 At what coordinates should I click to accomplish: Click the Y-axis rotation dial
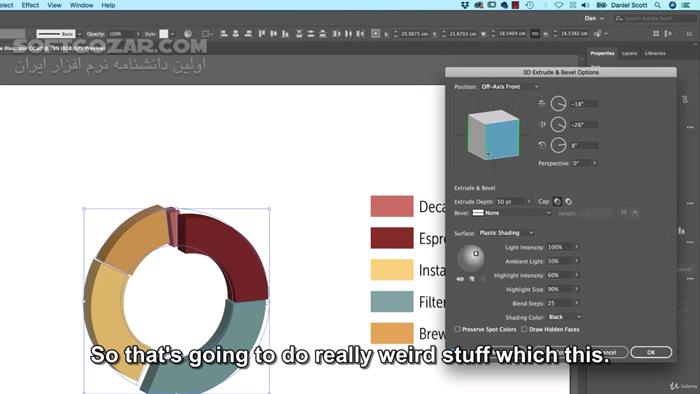pos(558,124)
